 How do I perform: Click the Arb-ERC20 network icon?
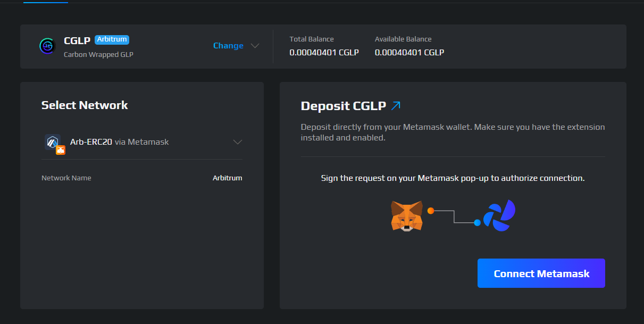click(54, 144)
